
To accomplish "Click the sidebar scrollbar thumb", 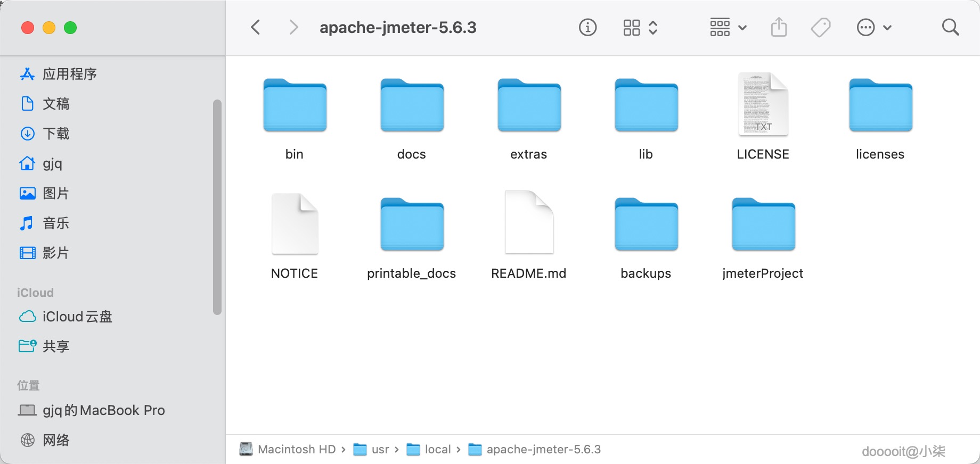I will point(217,208).
